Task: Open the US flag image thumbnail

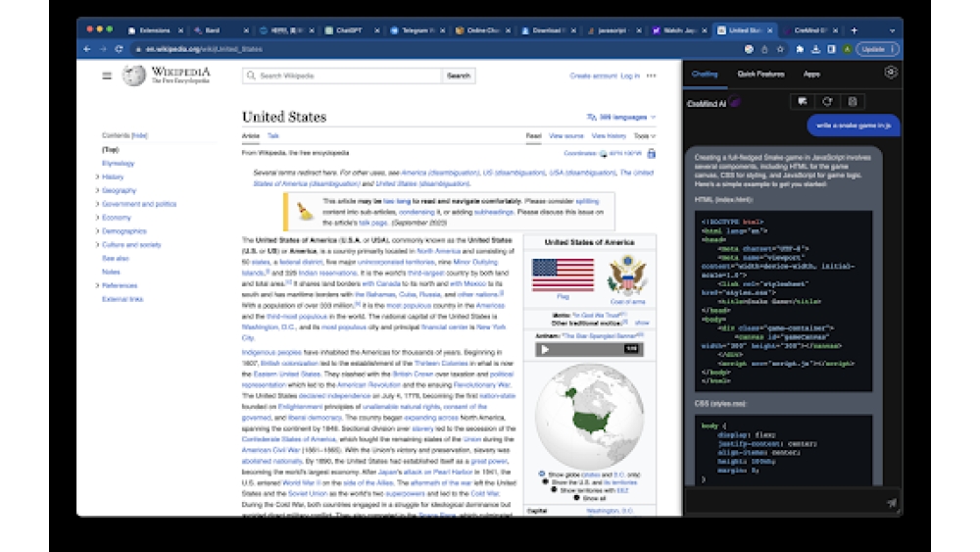Action: [563, 275]
